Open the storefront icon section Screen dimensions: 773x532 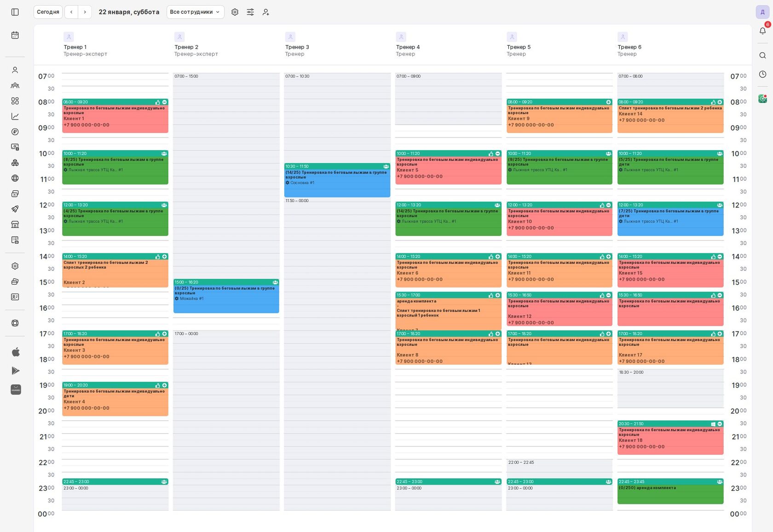[x=15, y=224]
